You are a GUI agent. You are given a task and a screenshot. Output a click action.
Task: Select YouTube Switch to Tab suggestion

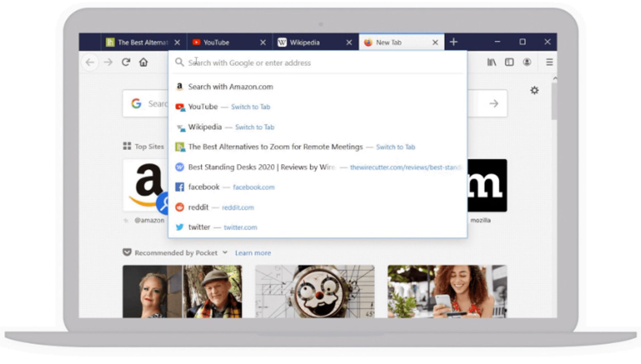tap(318, 107)
